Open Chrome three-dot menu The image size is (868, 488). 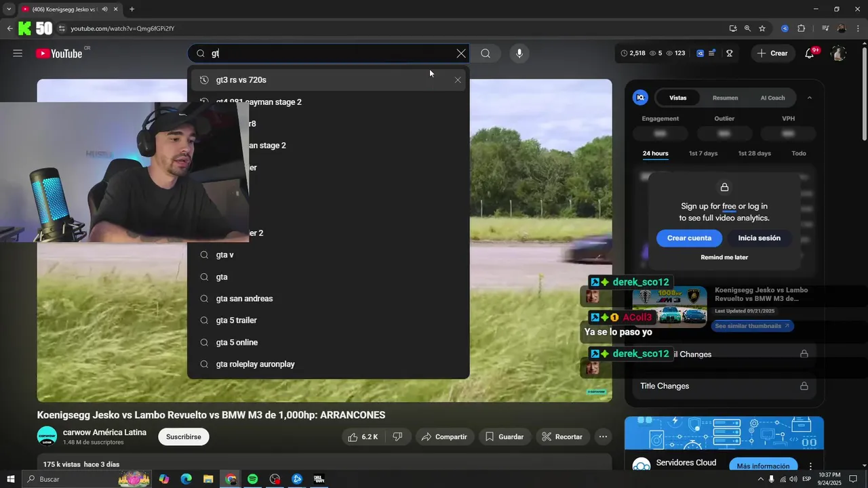point(858,28)
